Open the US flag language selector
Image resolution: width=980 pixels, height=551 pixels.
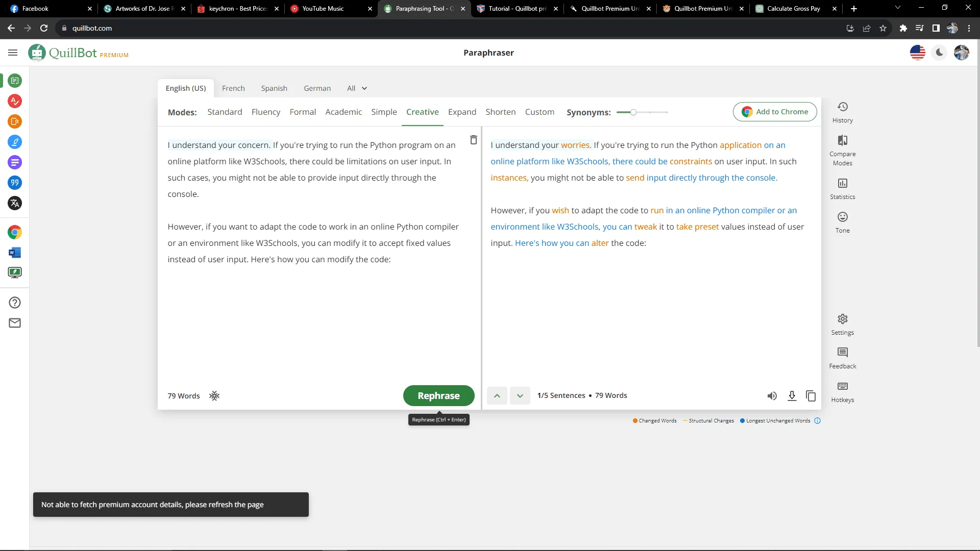pyautogui.click(x=917, y=53)
